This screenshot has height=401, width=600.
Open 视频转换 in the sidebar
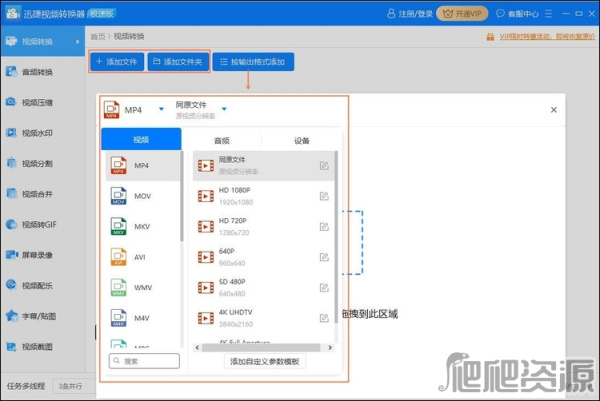pyautogui.click(x=42, y=41)
